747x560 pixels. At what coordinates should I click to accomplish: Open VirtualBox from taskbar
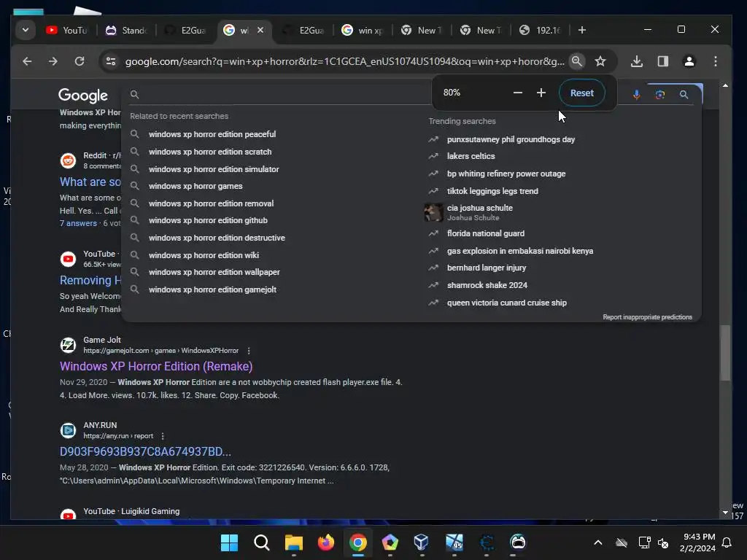(x=422, y=542)
